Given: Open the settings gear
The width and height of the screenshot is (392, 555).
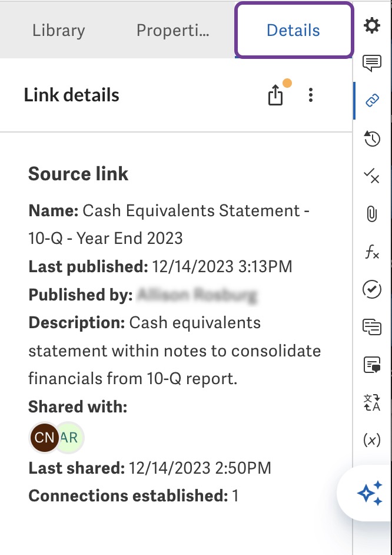Looking at the screenshot, I should click(x=372, y=27).
